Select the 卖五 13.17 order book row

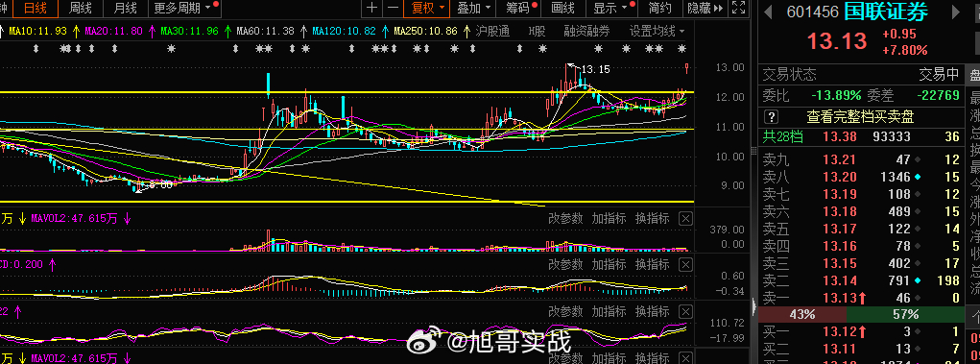pos(861,229)
